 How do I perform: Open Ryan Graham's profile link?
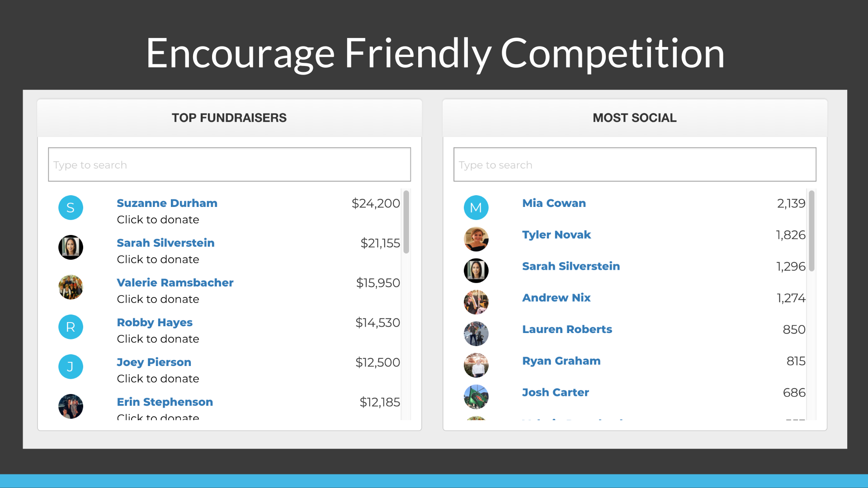[x=561, y=361]
